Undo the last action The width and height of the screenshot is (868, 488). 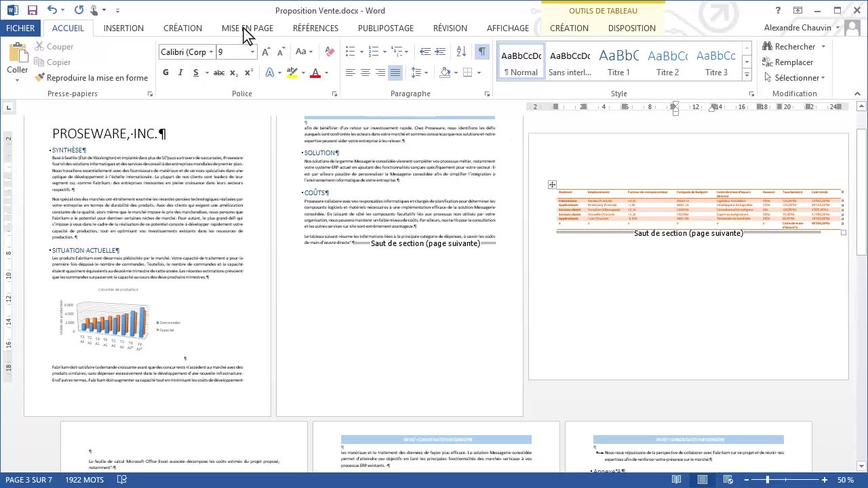pos(52,10)
